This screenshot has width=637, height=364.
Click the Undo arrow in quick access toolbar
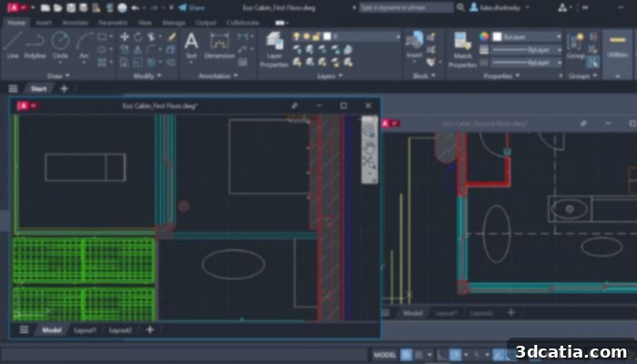[x=136, y=7]
